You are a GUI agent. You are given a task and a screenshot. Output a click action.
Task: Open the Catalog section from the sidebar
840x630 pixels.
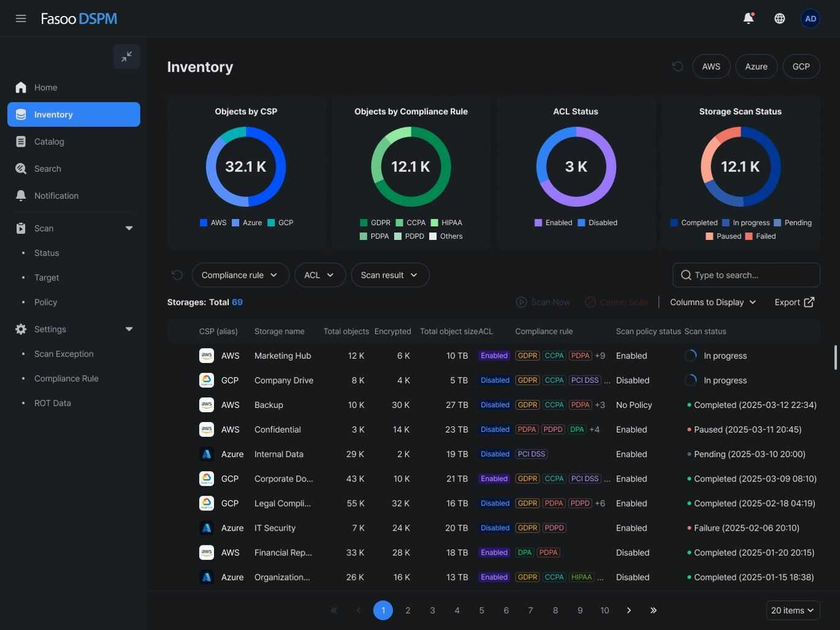point(48,141)
